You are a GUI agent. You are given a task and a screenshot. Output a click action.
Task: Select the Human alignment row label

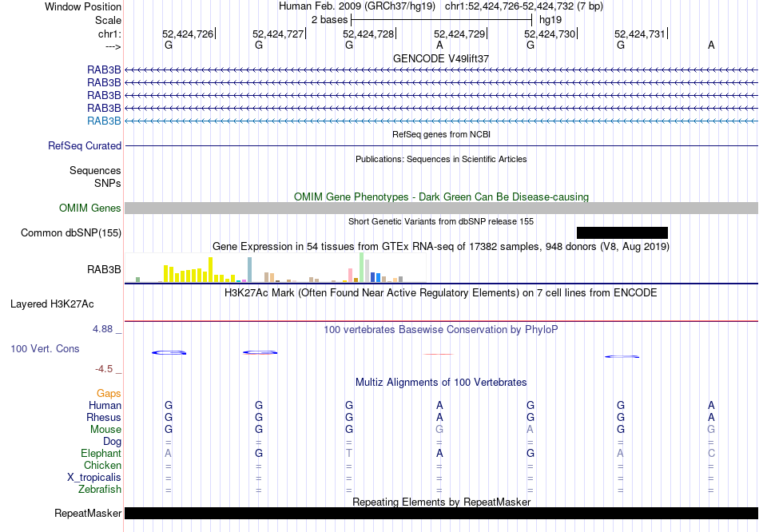pos(105,406)
